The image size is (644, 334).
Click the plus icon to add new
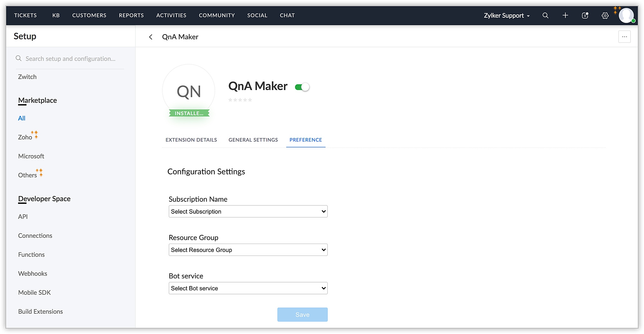coord(565,15)
